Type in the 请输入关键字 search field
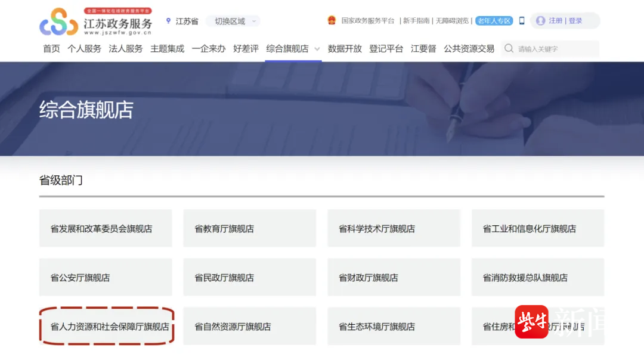The image size is (644, 354). (x=555, y=49)
